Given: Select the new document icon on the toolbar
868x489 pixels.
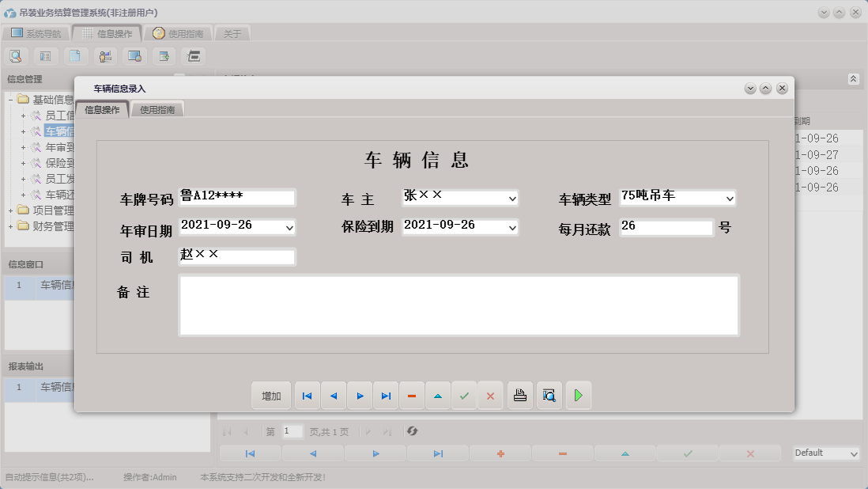Looking at the screenshot, I should point(75,55).
